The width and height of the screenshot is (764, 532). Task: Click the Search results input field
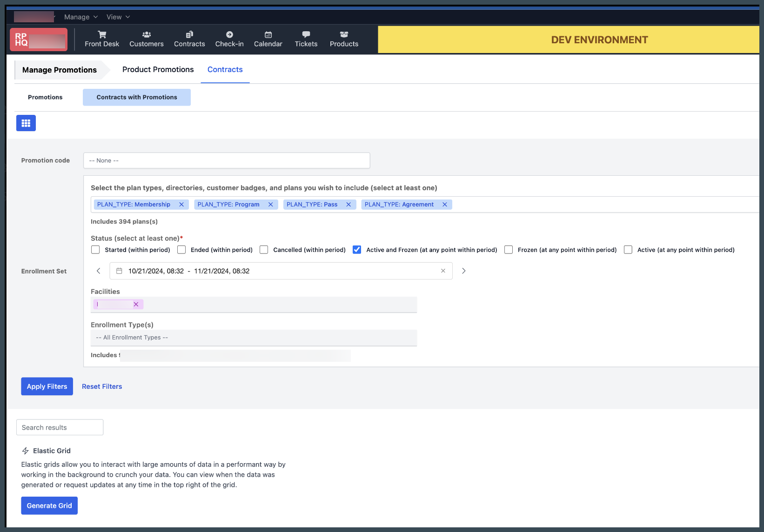(60, 427)
